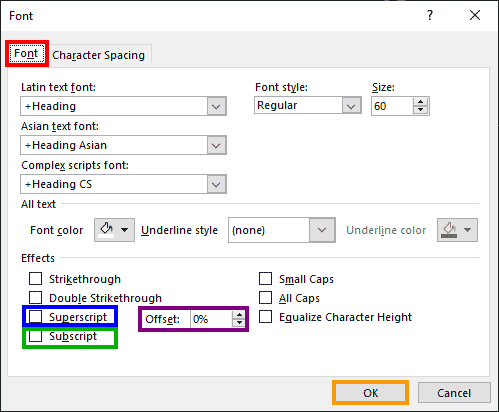The width and height of the screenshot is (499, 412).
Task: Decrease the Offset with the down arrow
Action: 239,323
